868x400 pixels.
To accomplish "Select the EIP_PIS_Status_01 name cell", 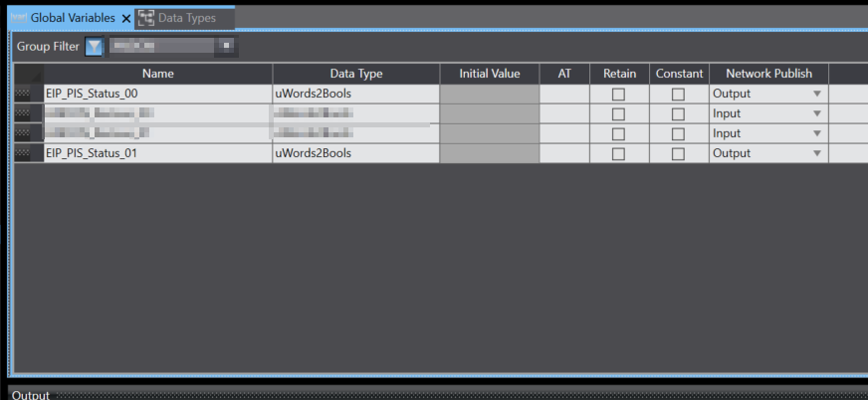I will click(157, 153).
